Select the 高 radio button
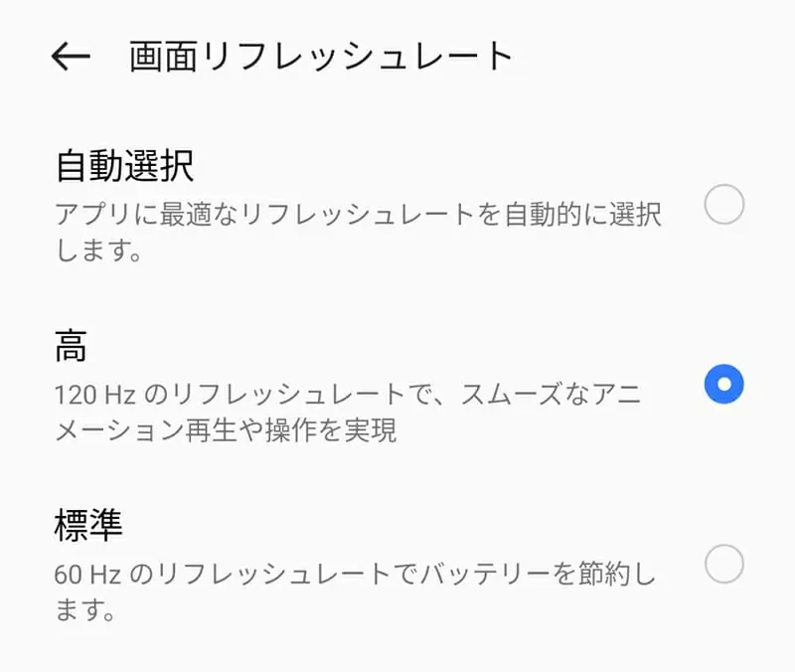This screenshot has height=672, width=795. (723, 384)
